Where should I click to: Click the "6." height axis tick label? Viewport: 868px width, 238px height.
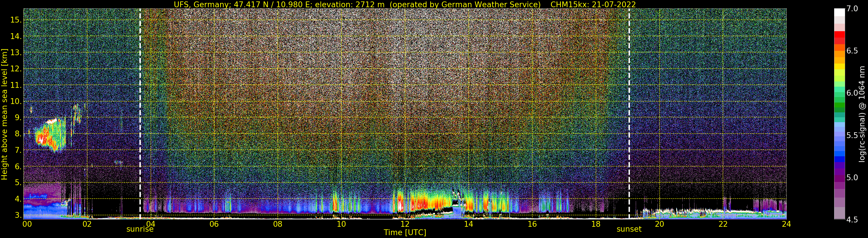pos(18,166)
